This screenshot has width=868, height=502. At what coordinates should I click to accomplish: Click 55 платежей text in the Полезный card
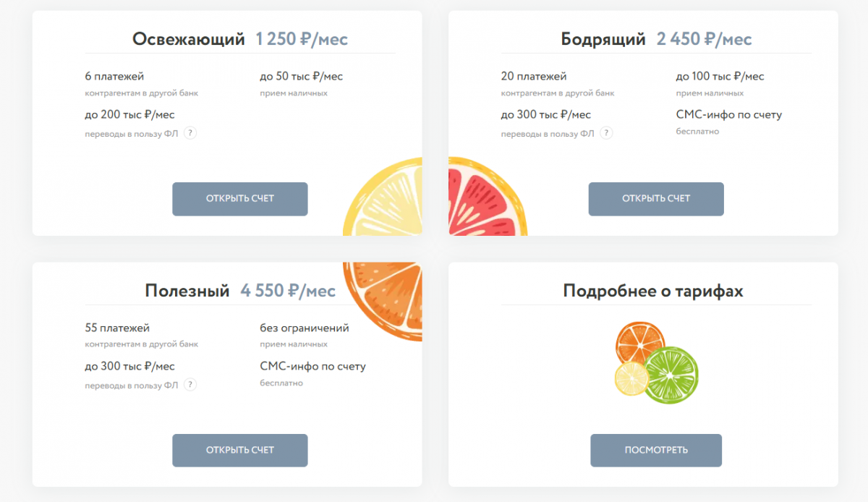(x=117, y=328)
